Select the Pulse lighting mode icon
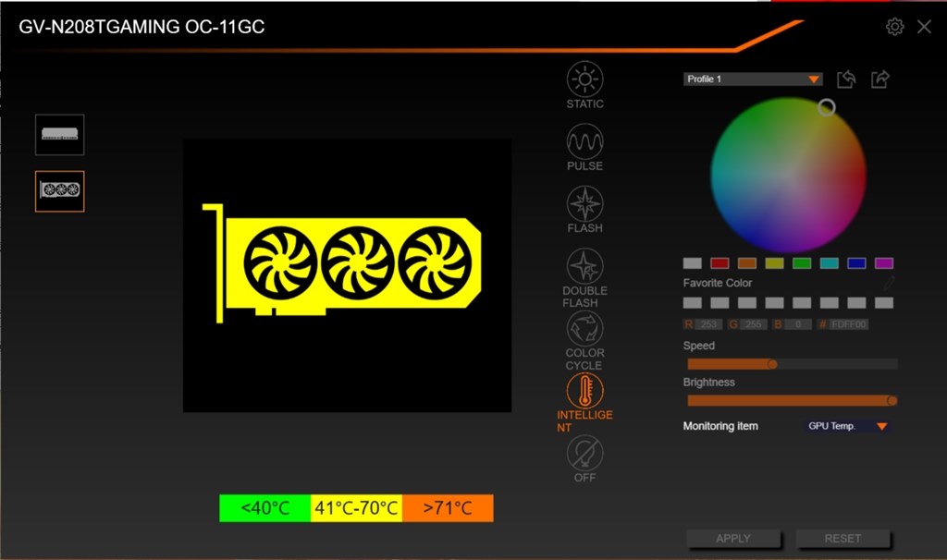This screenshot has height=560, width=947. (x=584, y=141)
